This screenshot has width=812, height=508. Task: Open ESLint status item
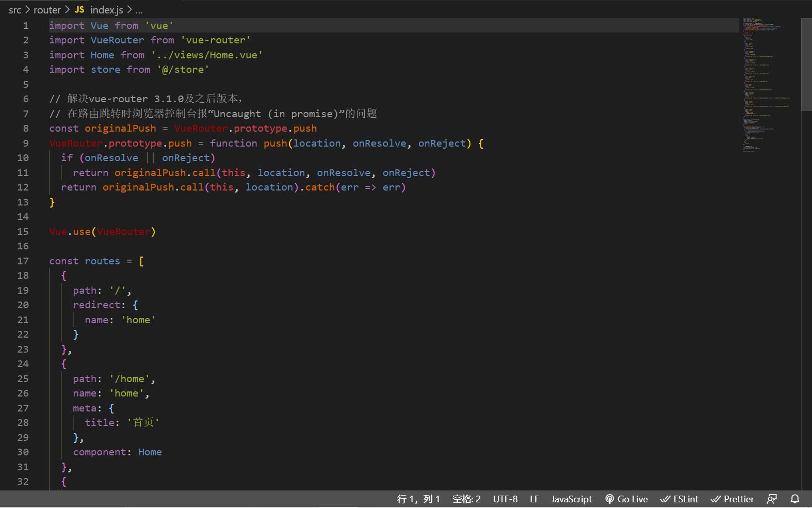coord(679,499)
